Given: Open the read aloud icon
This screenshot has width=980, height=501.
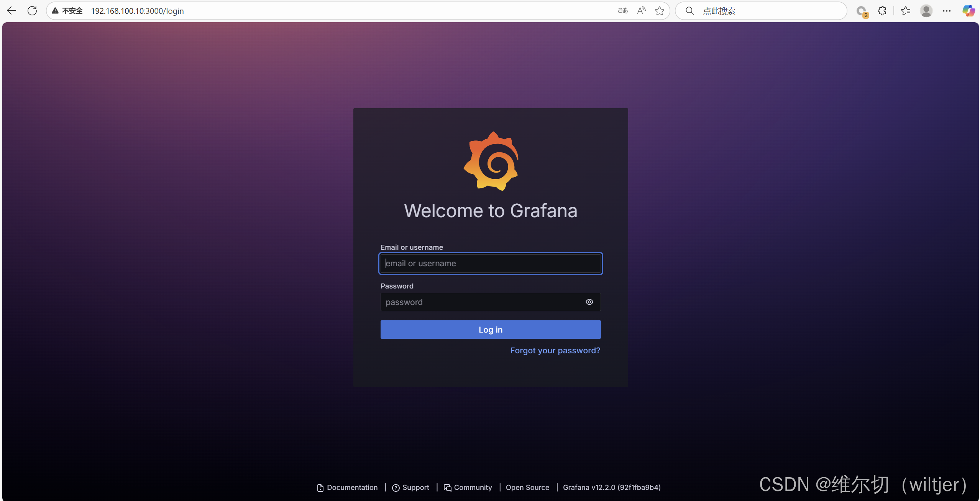Looking at the screenshot, I should (x=641, y=11).
